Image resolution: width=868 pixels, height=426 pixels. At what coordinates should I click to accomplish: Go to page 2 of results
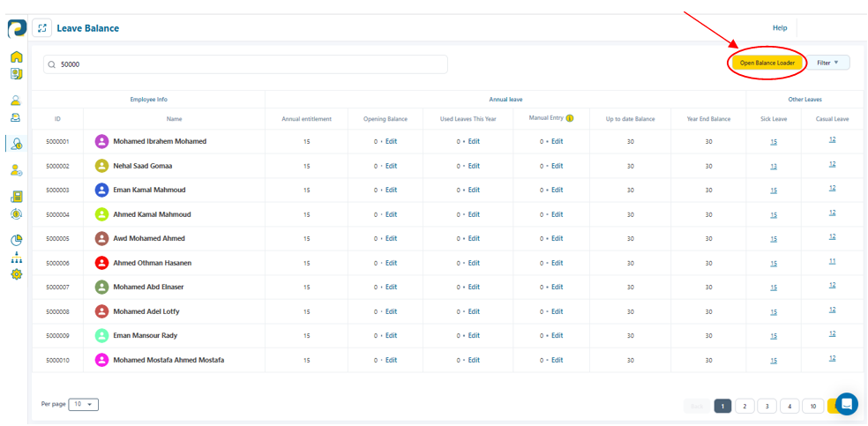(745, 406)
